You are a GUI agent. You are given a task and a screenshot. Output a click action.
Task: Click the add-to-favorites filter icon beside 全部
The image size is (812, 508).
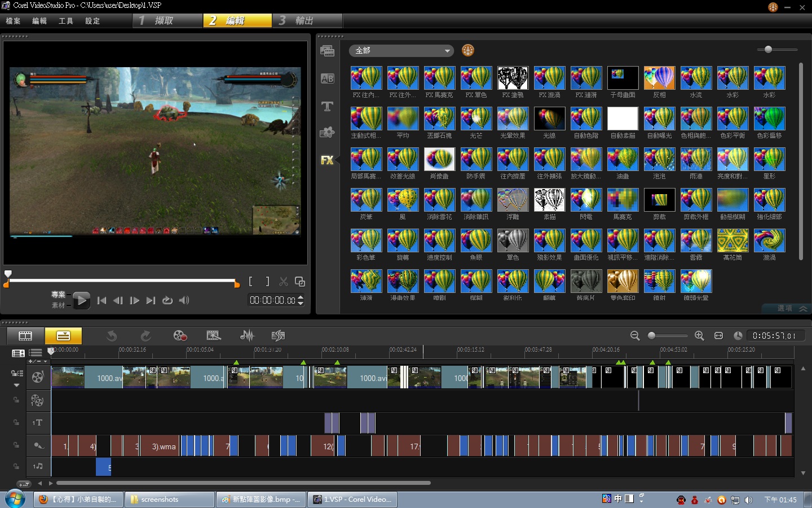click(467, 50)
